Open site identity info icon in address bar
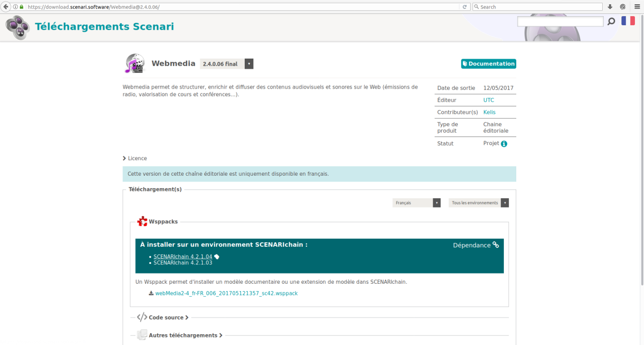The width and height of the screenshot is (644, 345). pos(16,7)
